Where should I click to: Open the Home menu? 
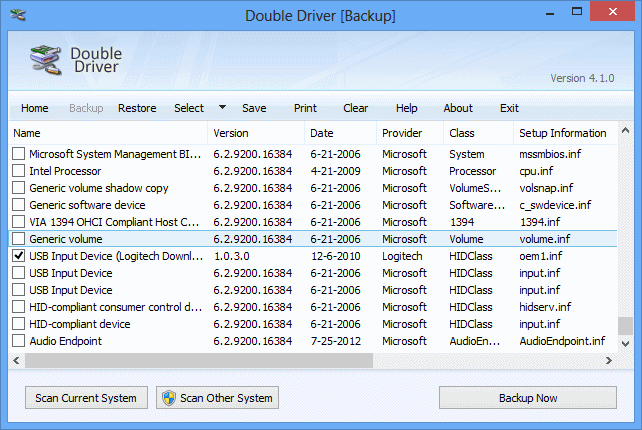coord(35,108)
